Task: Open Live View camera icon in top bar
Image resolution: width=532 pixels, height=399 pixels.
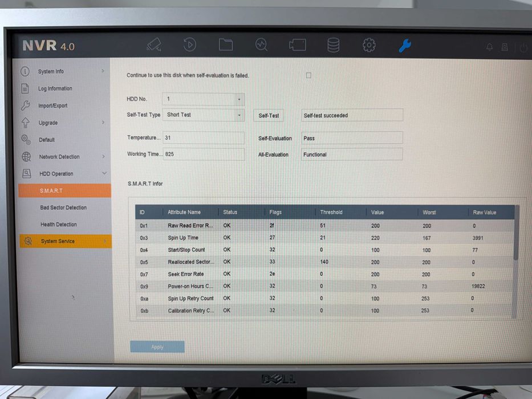Action: point(154,44)
